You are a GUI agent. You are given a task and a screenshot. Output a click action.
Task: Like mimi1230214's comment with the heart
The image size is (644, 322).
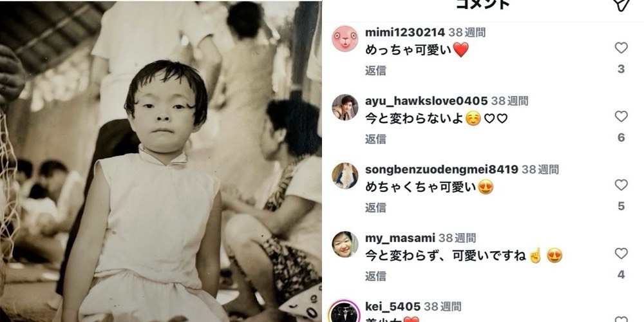tap(621, 48)
